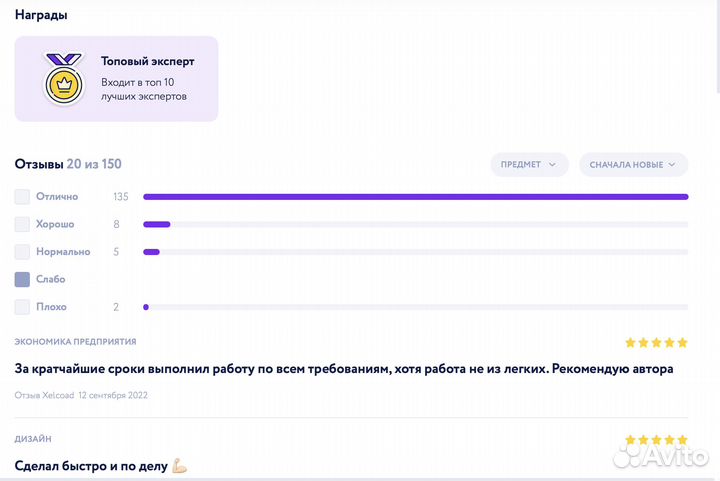Image resolution: width=720 pixels, height=481 pixels.
Task: Click the Экономика предприятия subject label
Action: 75,342
